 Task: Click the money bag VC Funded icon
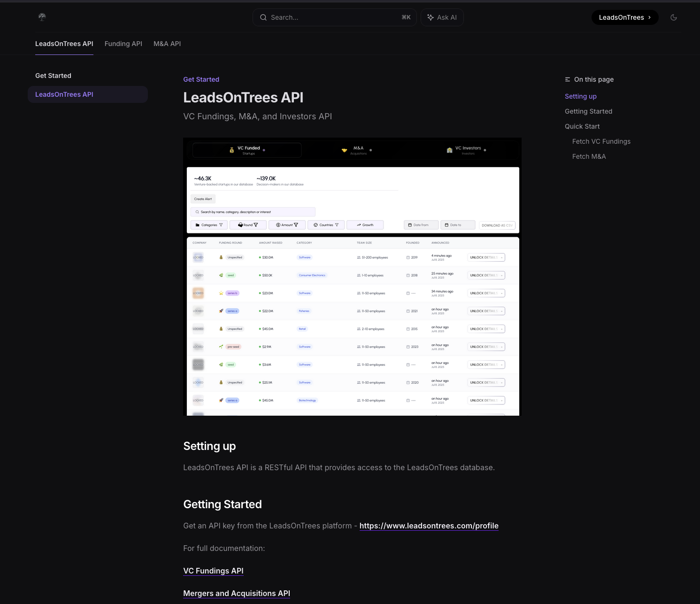(x=231, y=150)
